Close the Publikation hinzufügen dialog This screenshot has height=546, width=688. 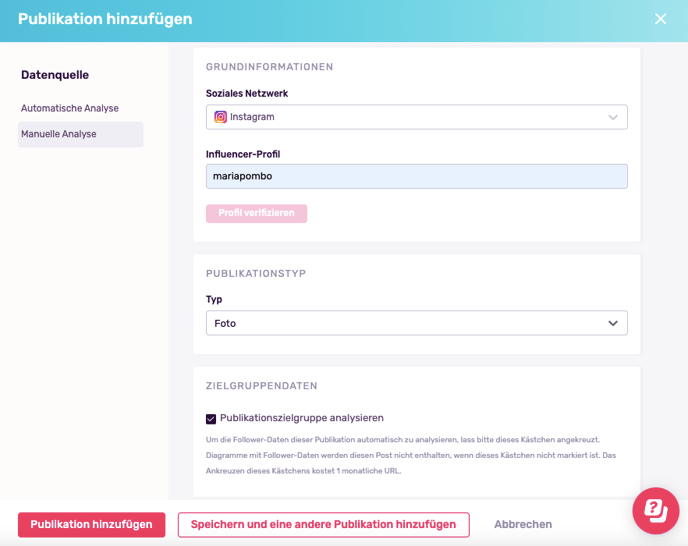[x=660, y=19]
